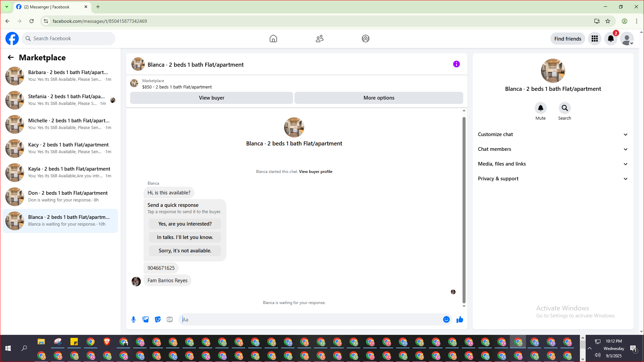Screen dimensions: 644x362
Task: Open the Facebook home feed icon
Action: coord(273,39)
